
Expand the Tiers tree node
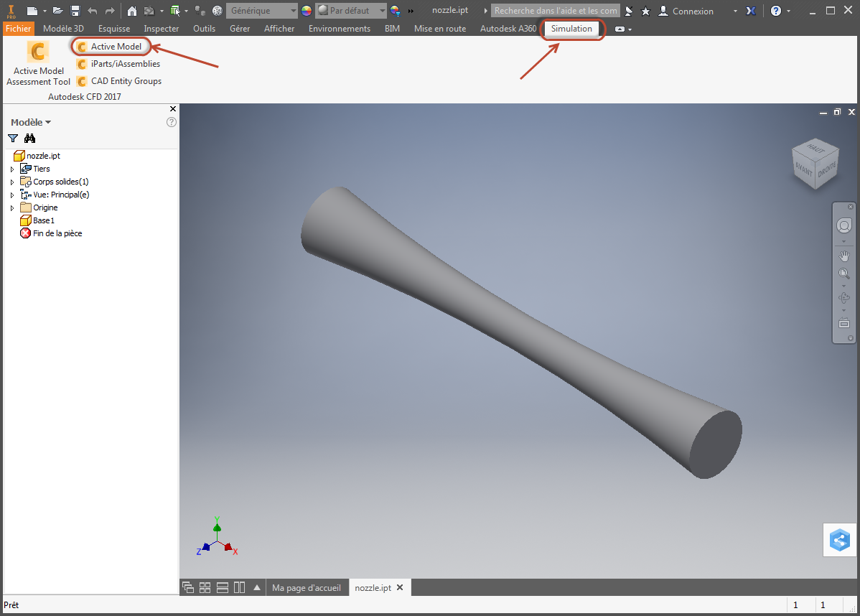point(12,169)
